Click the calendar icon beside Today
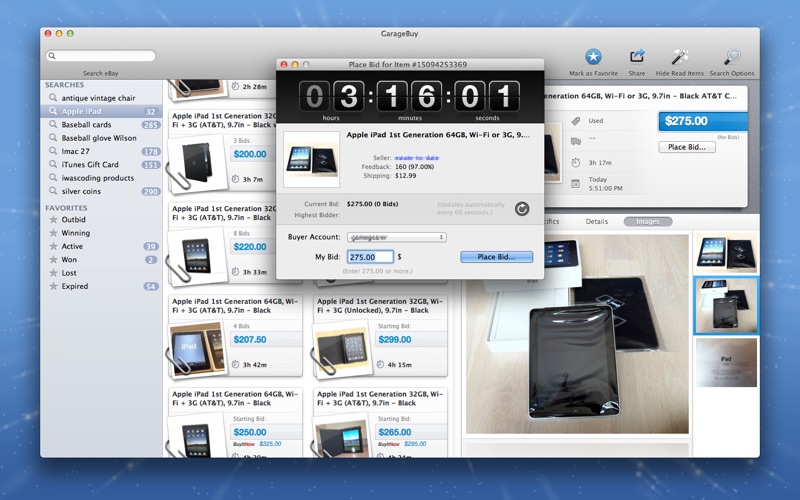Screen dimensions: 800x500 [576, 184]
